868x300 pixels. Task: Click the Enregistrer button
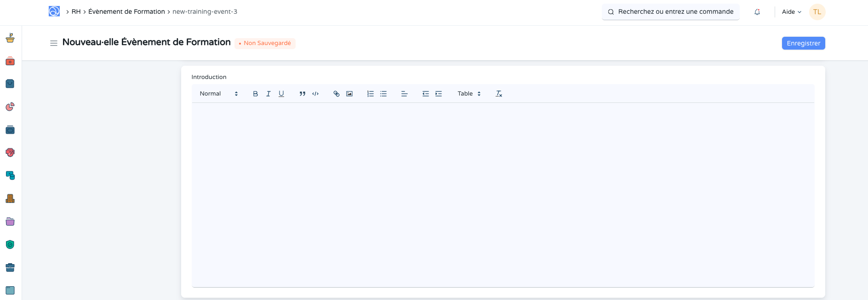pos(803,43)
